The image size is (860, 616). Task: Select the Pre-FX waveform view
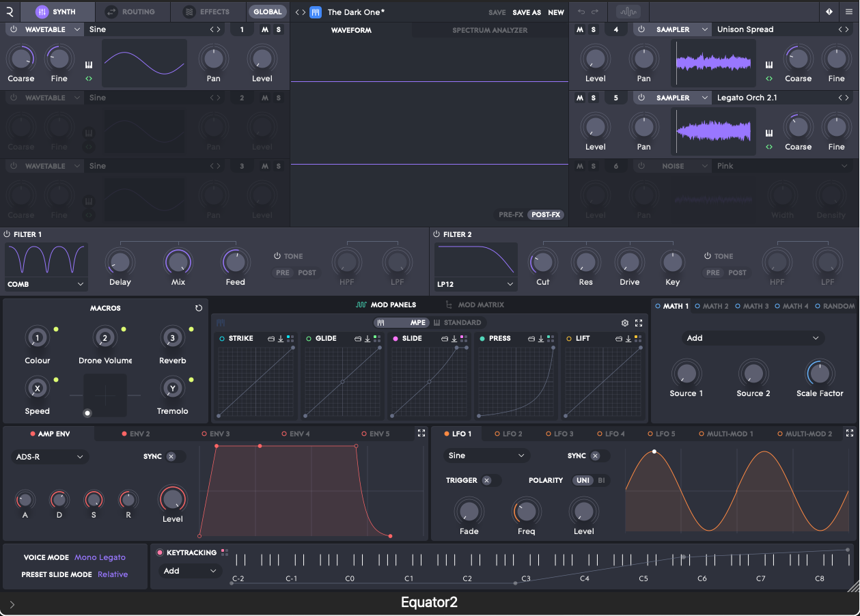click(x=510, y=214)
